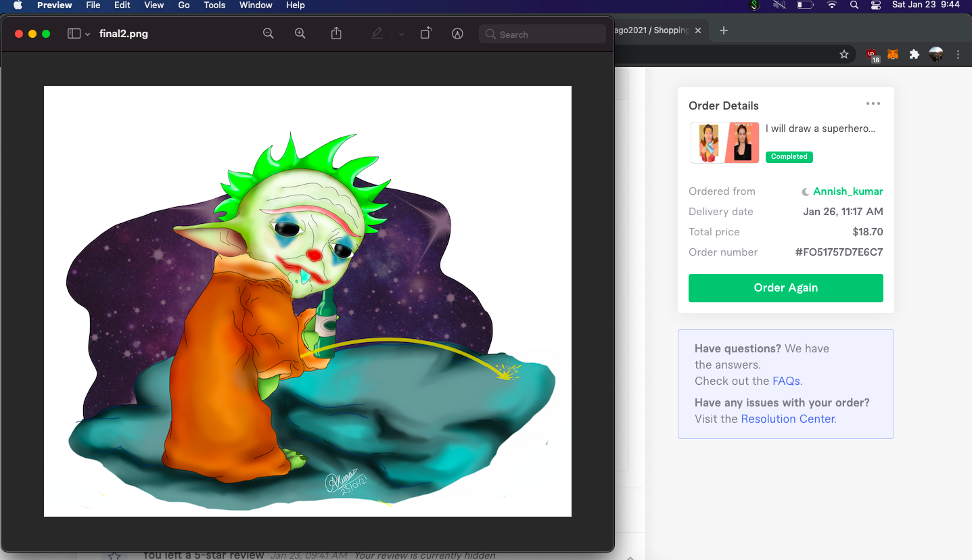Screen dimensions: 972x560
Task: Open the Share menu in Preview
Action: (x=336, y=34)
